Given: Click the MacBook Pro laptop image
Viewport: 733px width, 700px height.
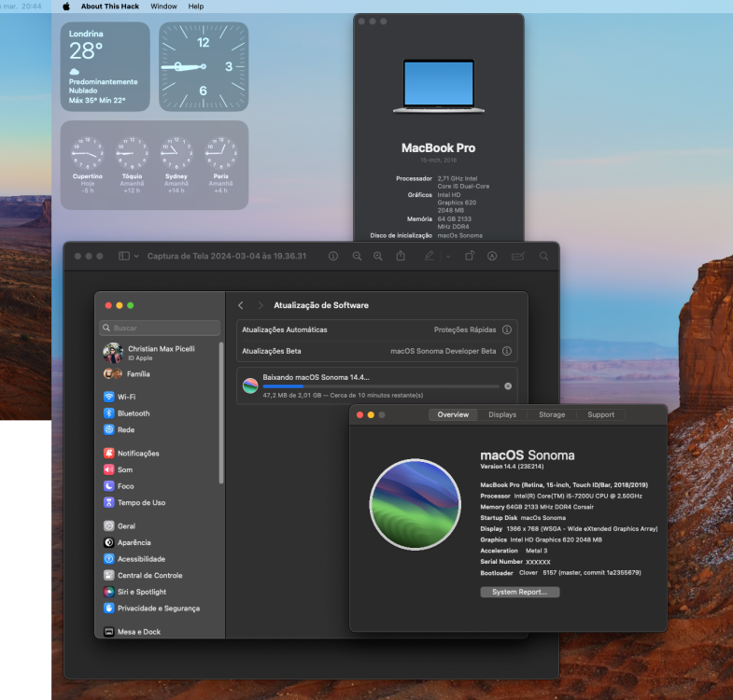Looking at the screenshot, I should pos(439,86).
